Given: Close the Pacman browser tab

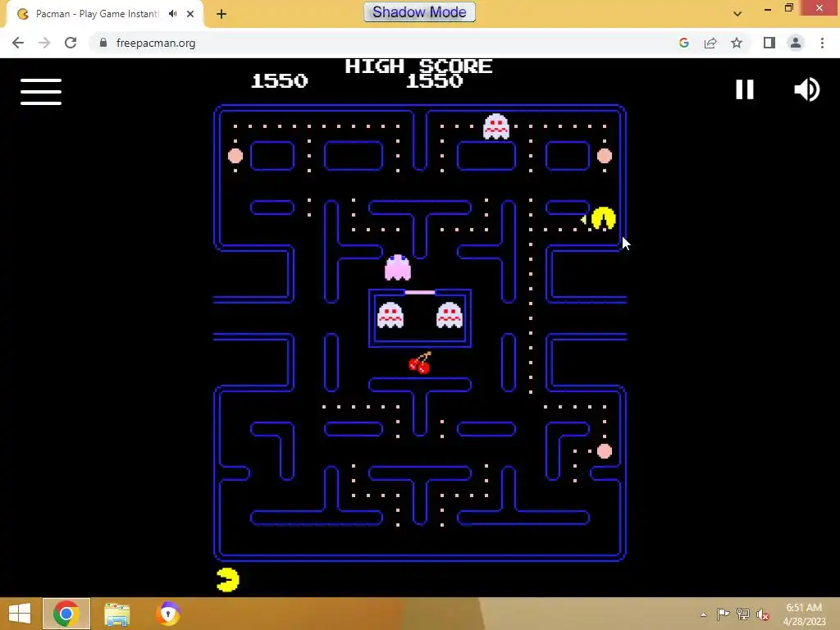Looking at the screenshot, I should (190, 14).
